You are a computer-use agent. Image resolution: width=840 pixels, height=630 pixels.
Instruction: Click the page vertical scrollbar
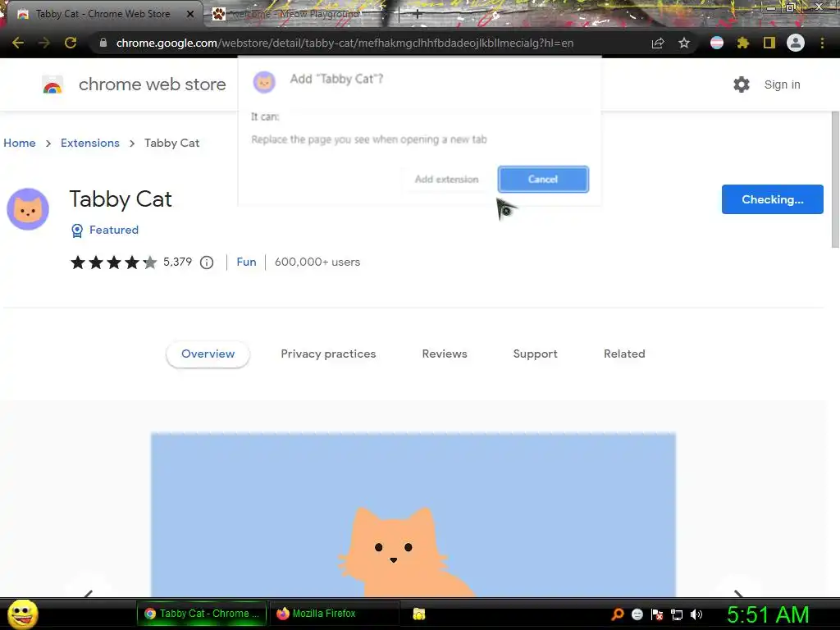(x=834, y=180)
